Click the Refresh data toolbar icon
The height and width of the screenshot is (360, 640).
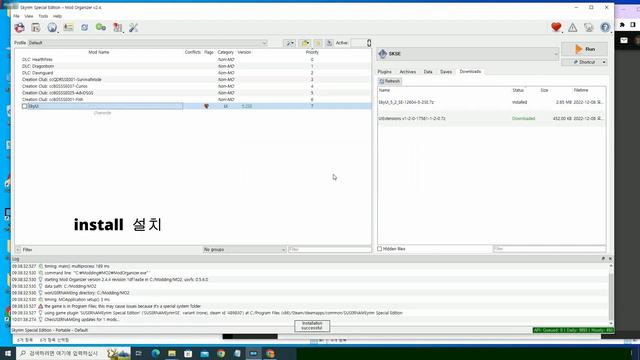coord(84,27)
